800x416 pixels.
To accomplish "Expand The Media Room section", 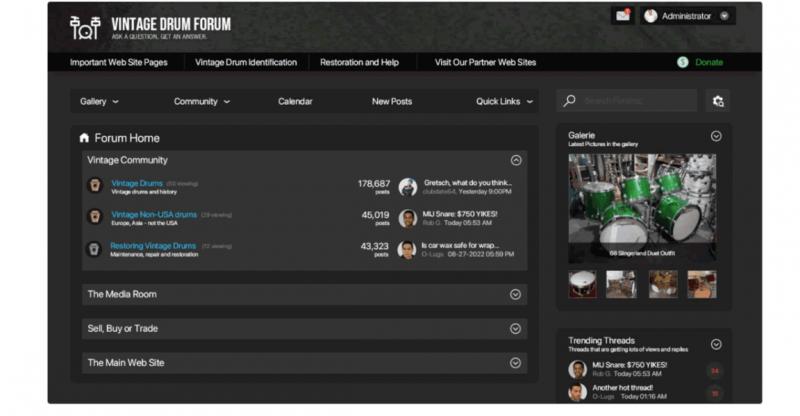I will [x=515, y=294].
